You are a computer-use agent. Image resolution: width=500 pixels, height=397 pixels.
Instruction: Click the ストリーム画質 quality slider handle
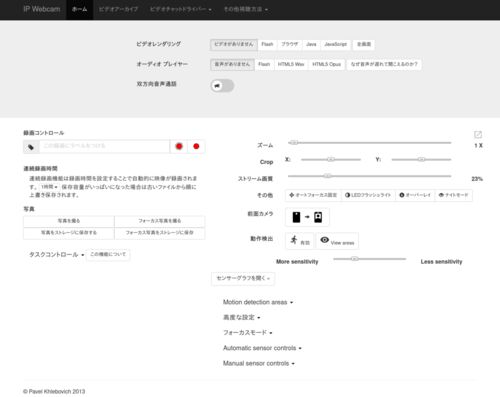click(x=328, y=176)
